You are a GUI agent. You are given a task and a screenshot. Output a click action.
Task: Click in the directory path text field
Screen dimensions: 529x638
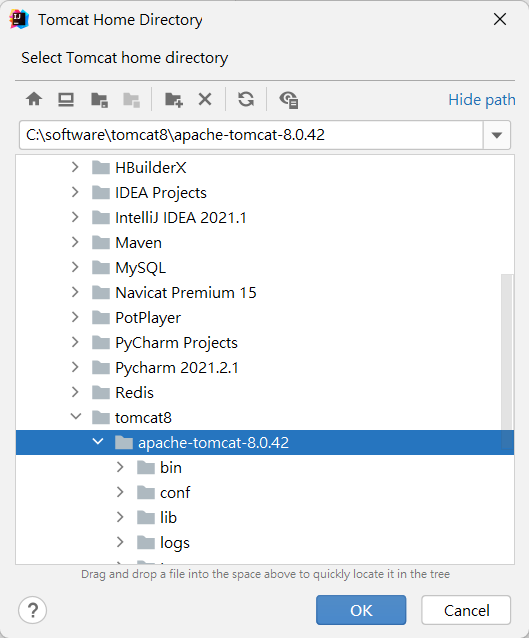point(251,135)
